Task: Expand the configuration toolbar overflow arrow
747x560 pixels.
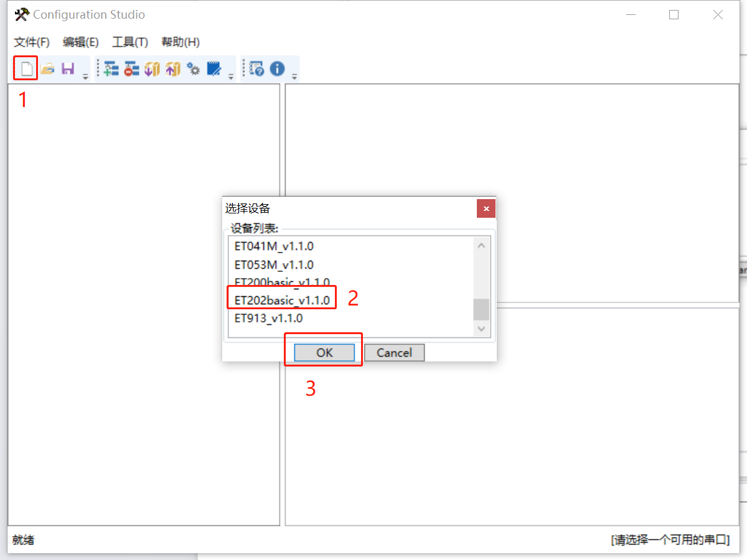Action: click(x=231, y=77)
